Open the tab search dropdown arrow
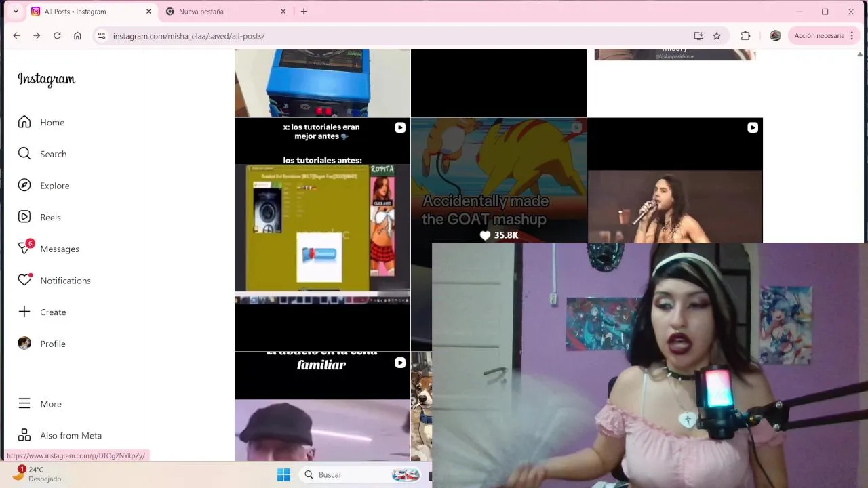Viewport: 868px width, 488px height. pyautogui.click(x=16, y=12)
